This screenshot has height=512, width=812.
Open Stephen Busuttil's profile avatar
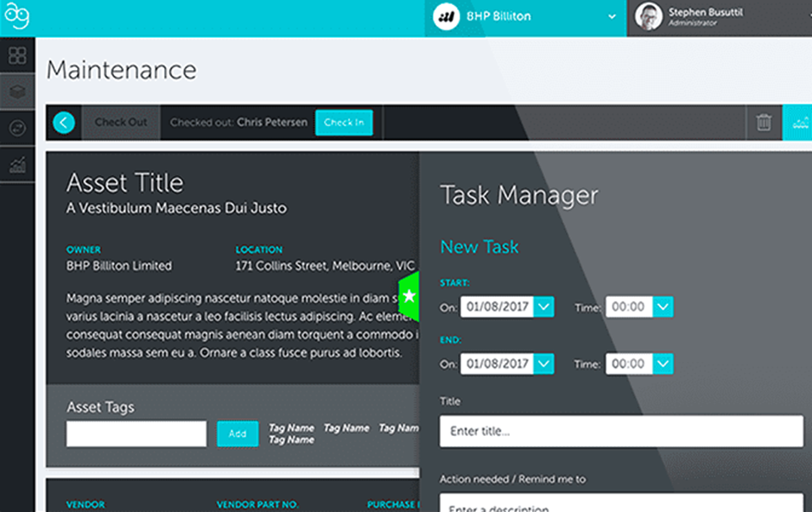pos(649,16)
